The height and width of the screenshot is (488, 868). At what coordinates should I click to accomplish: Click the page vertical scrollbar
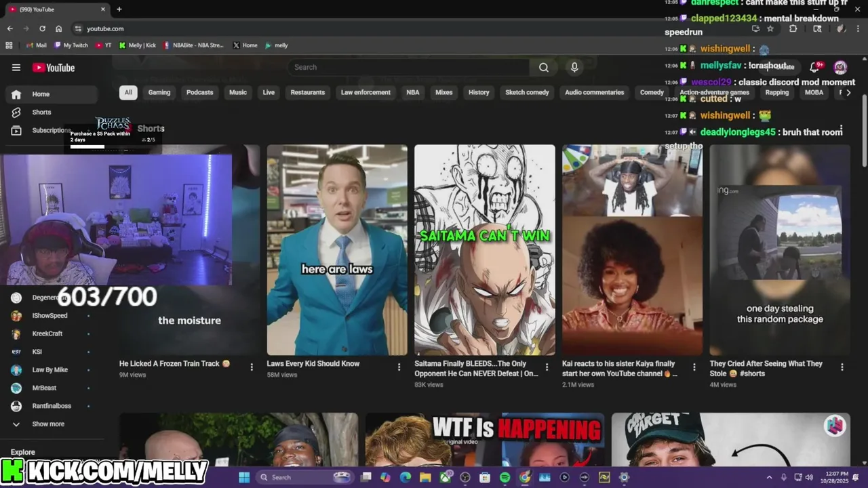tap(864, 129)
